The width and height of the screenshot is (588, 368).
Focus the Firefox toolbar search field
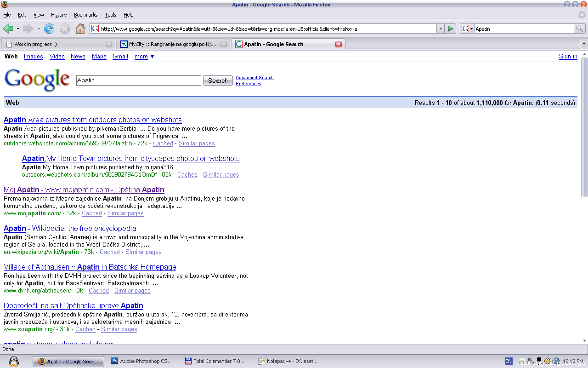point(524,29)
